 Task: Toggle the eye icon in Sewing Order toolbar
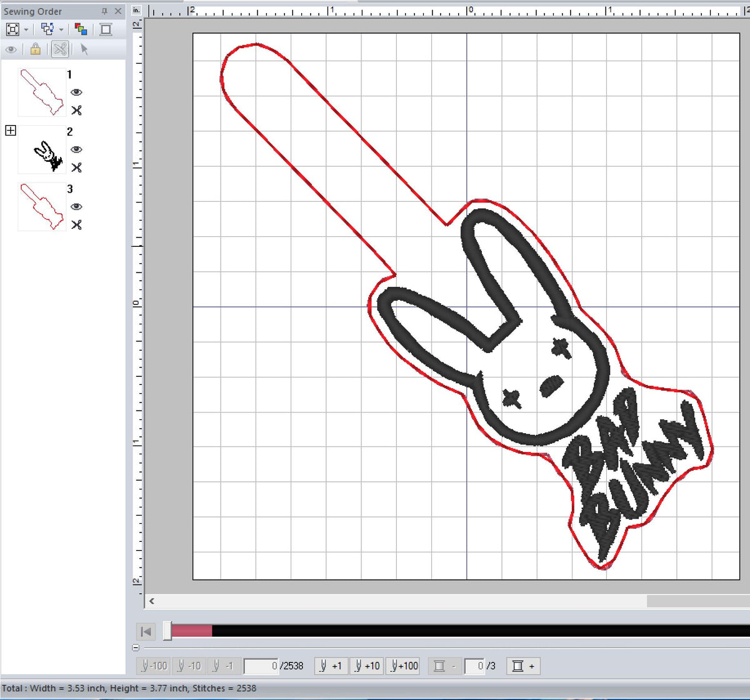pos(11,49)
